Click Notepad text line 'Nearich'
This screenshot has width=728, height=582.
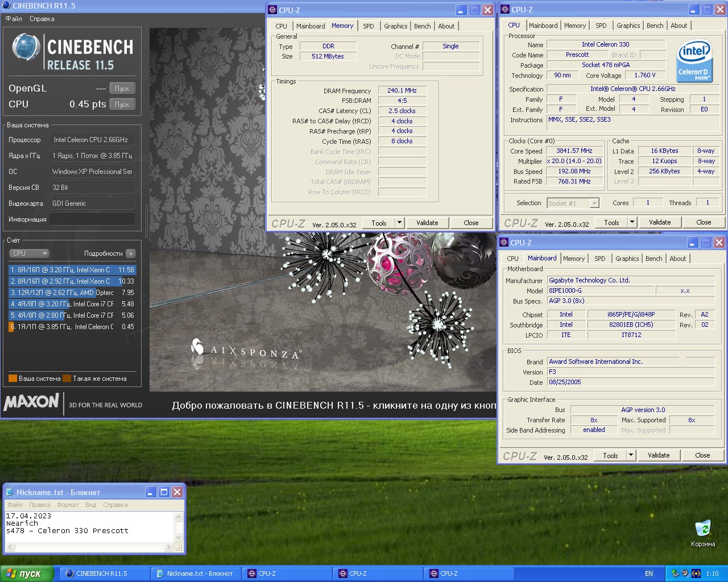click(x=22, y=523)
